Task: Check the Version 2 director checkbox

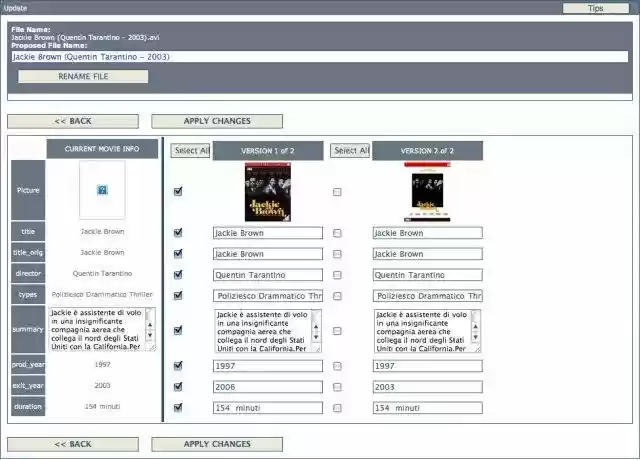Action: pyautogui.click(x=337, y=275)
